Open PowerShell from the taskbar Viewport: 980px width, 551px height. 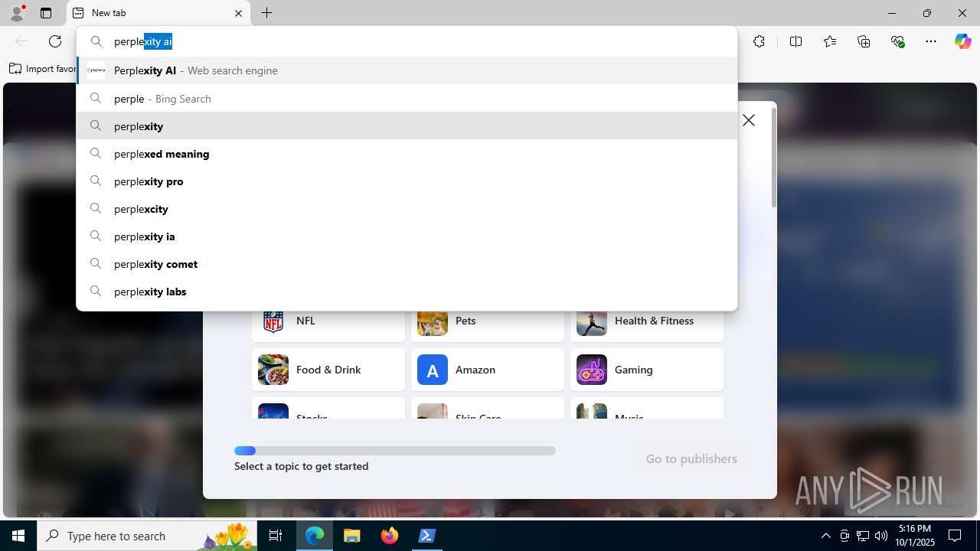coord(427,536)
